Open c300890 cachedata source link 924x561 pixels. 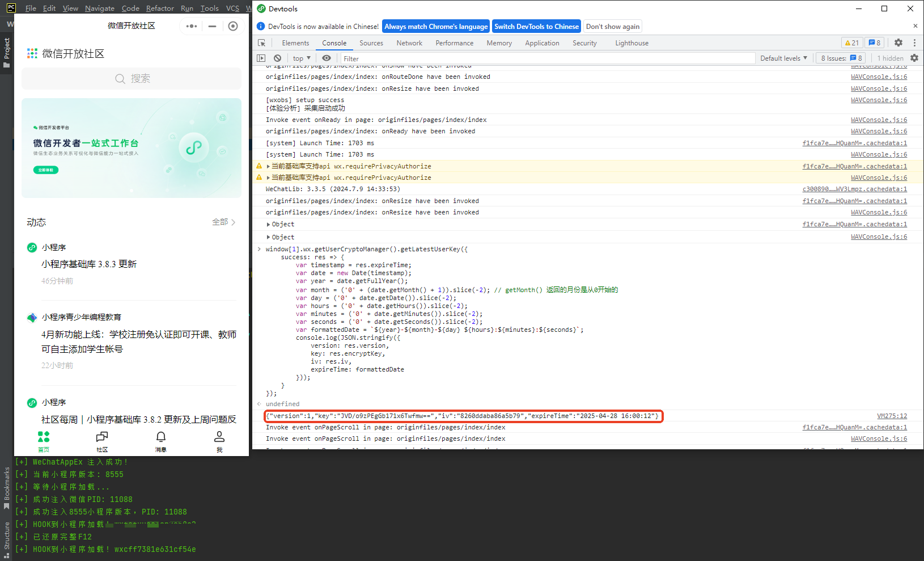click(854, 189)
